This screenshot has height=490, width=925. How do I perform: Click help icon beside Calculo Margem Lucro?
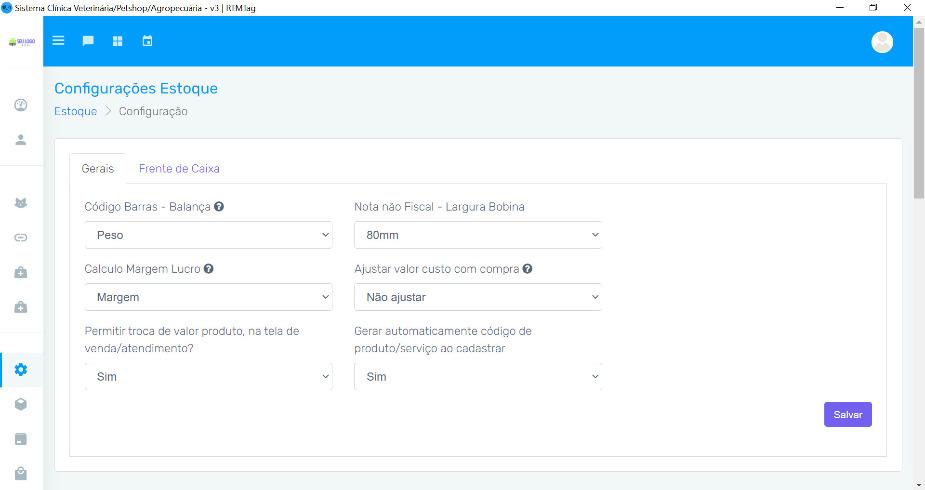tap(209, 269)
